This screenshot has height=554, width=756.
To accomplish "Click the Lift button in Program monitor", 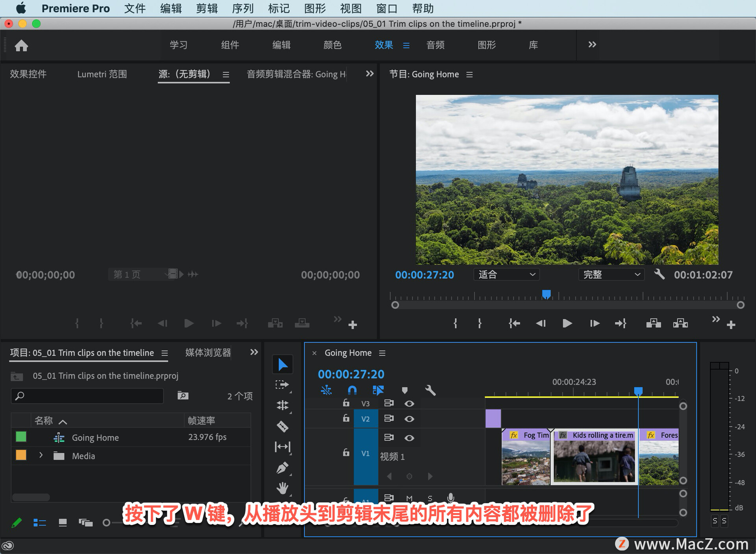I will coord(653,323).
